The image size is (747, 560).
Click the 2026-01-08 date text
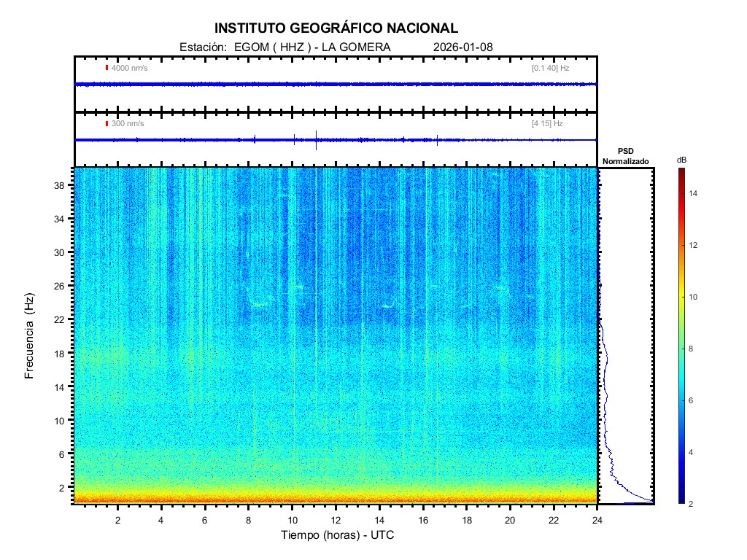pos(463,47)
